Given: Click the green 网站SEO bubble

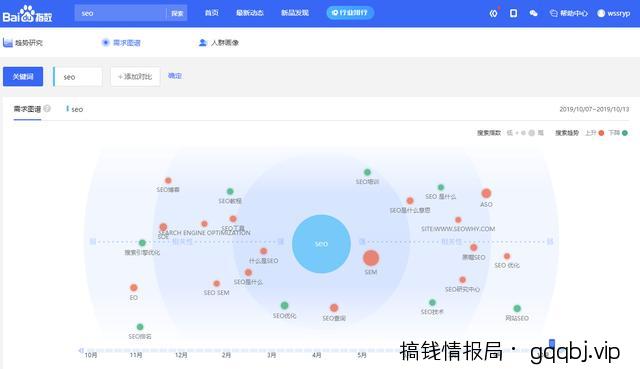Looking at the screenshot, I should [x=517, y=308].
